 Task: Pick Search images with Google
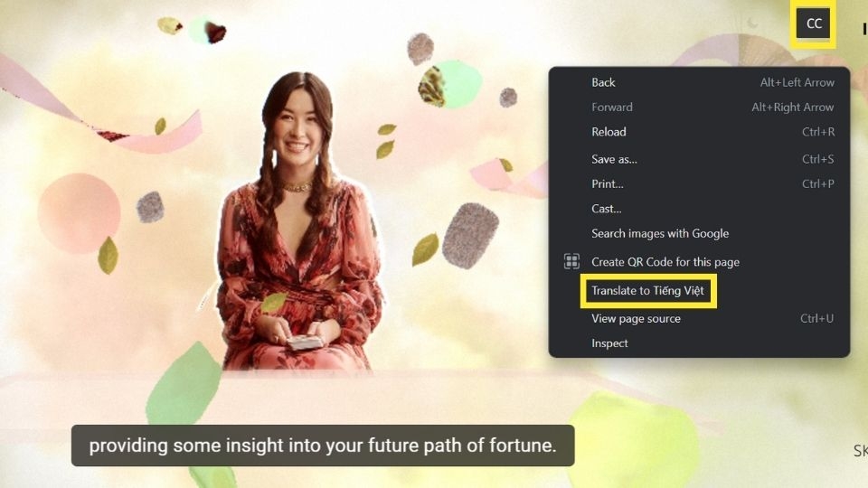699,233
